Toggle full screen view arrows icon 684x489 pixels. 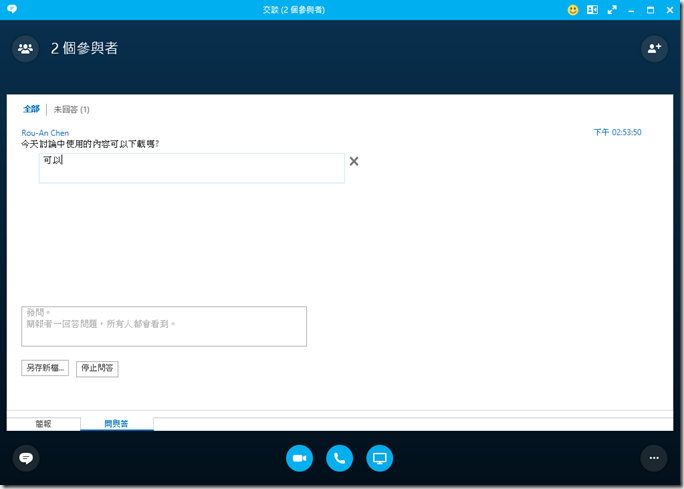pyautogui.click(x=612, y=10)
